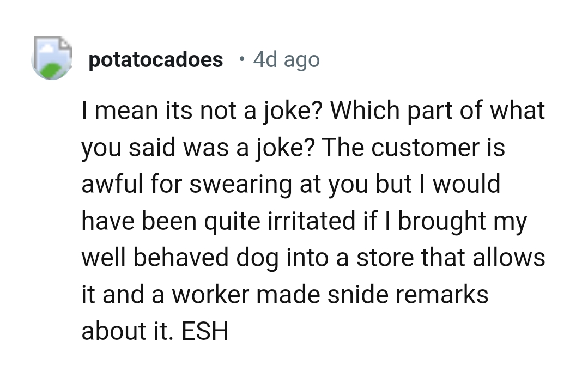Click the word "dog" in the comment
588x365 pixels.
[x=256, y=258]
